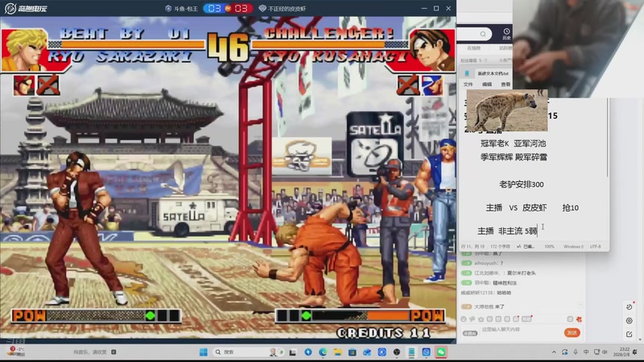Screen dimensions: 644x362
Task: Click the sidebar scroll-down arrow at bottom right
Action: click(x=640, y=340)
